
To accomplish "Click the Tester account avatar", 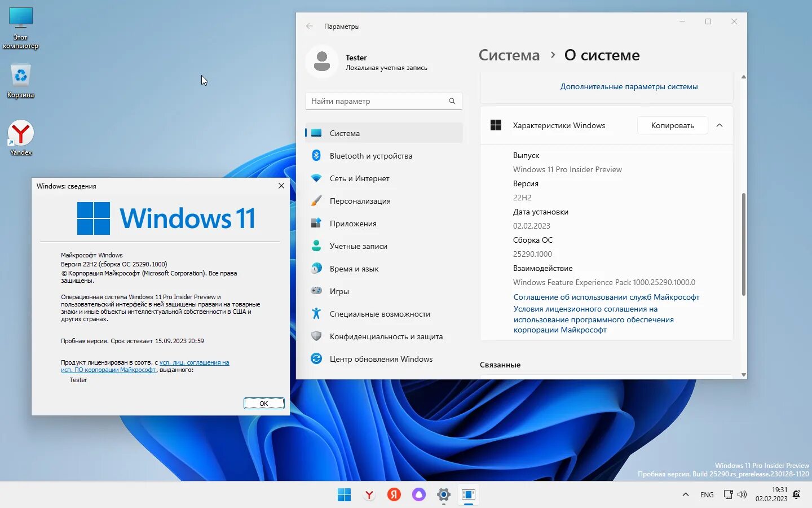I will tap(322, 61).
